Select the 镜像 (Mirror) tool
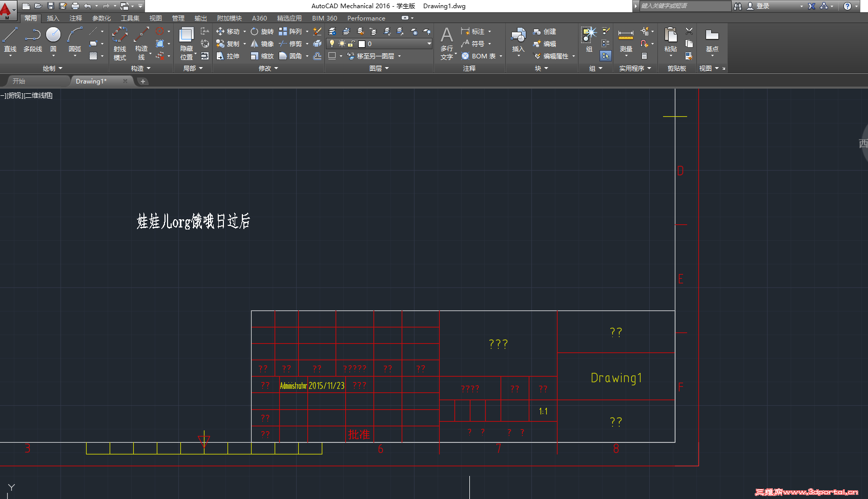868x499 pixels. click(262, 44)
